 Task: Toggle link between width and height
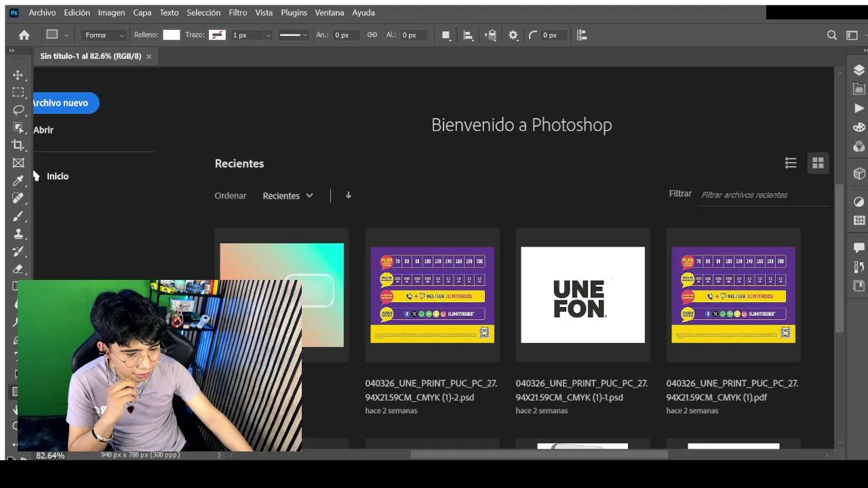[x=372, y=35]
